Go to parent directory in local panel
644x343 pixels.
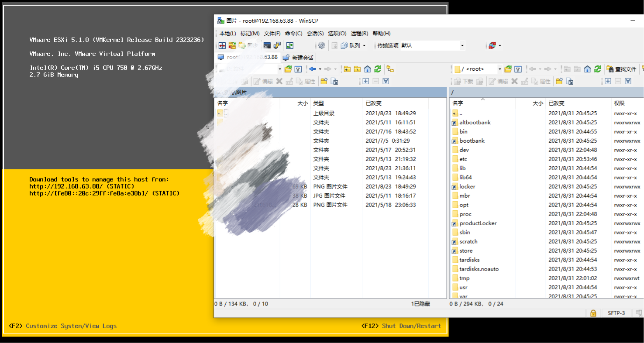pyautogui.click(x=347, y=69)
